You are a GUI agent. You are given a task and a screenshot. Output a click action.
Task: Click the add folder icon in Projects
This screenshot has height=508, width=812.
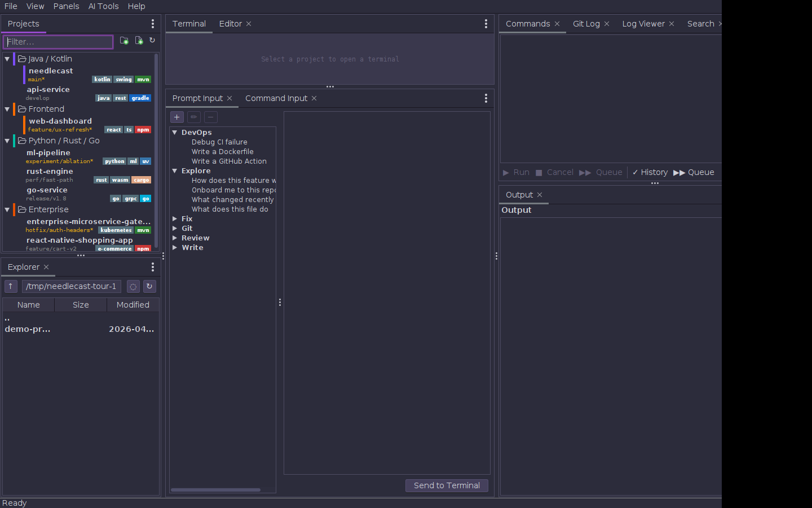pos(124,41)
